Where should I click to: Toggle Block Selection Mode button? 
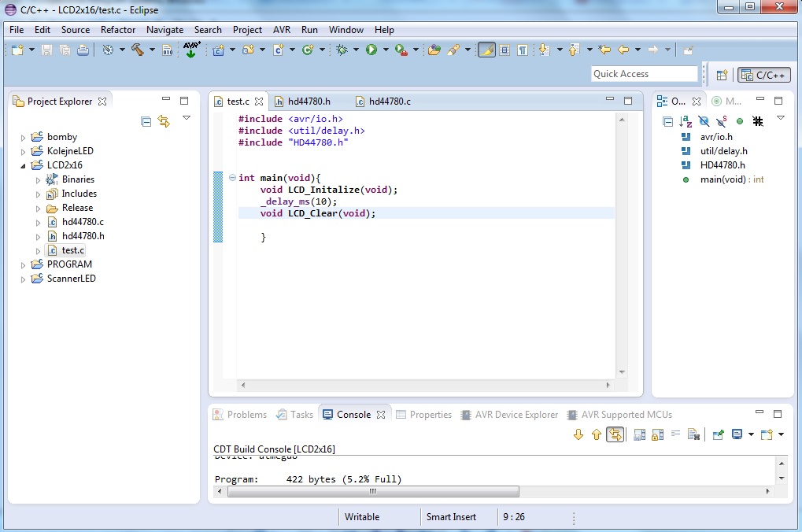[x=504, y=50]
